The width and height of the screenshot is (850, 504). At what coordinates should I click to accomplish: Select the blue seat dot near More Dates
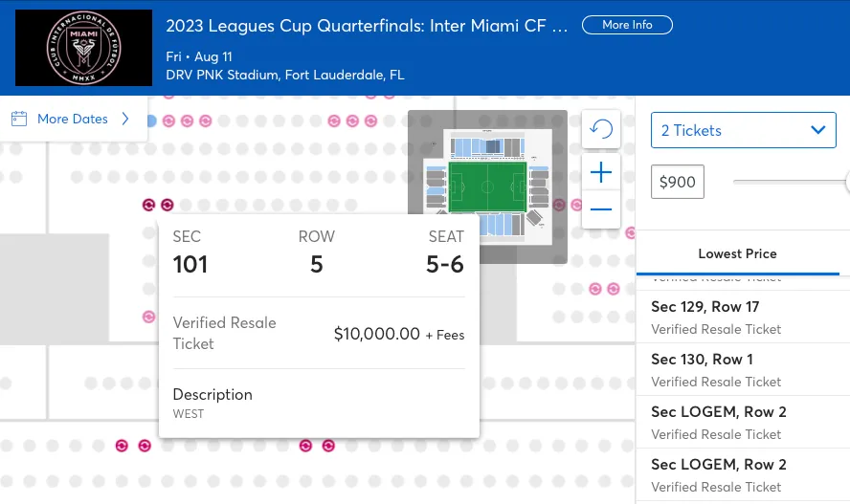151,121
